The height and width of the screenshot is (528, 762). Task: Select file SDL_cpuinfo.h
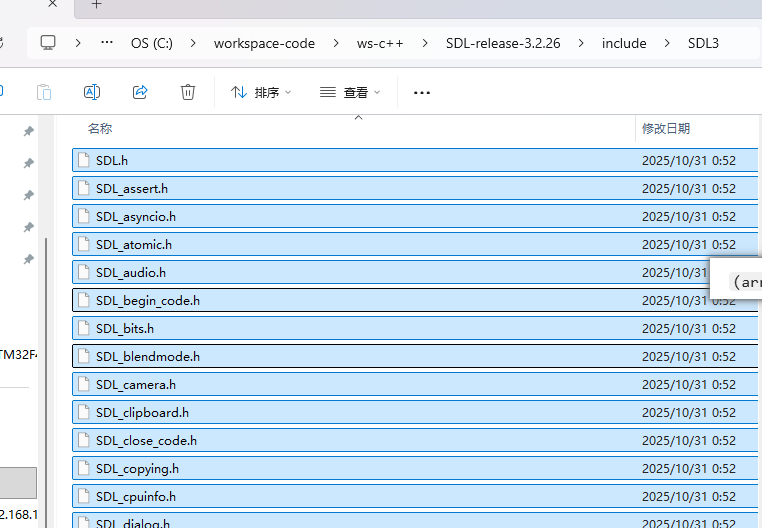[415, 496]
